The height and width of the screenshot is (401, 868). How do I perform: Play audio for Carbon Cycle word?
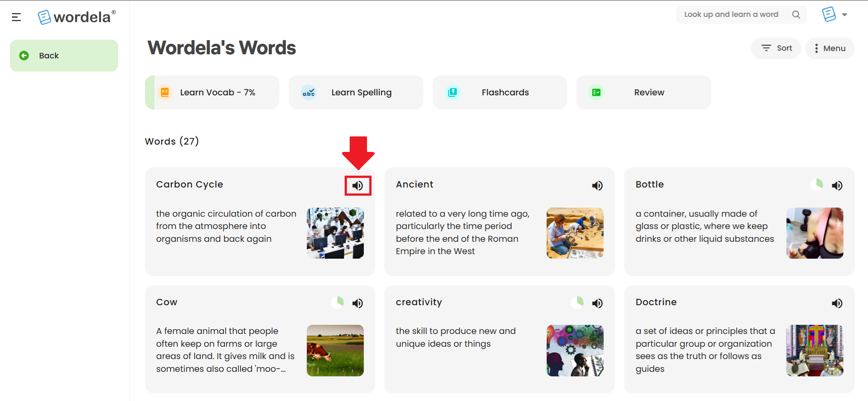(x=358, y=186)
